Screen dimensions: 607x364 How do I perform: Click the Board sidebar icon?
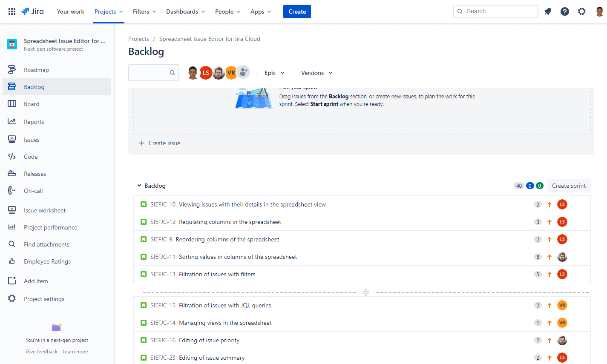(x=12, y=103)
